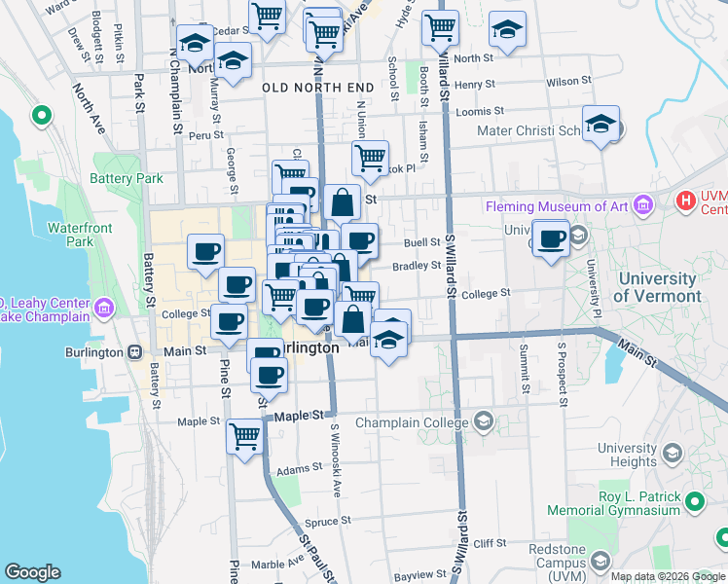The width and height of the screenshot is (728, 584).
Task: Select the University of Vermont school pin
Action: (x=578, y=236)
